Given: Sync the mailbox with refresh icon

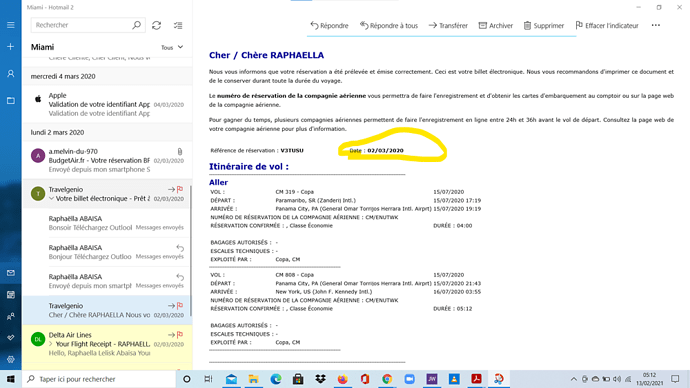Looking at the screenshot, I should pyautogui.click(x=156, y=26).
